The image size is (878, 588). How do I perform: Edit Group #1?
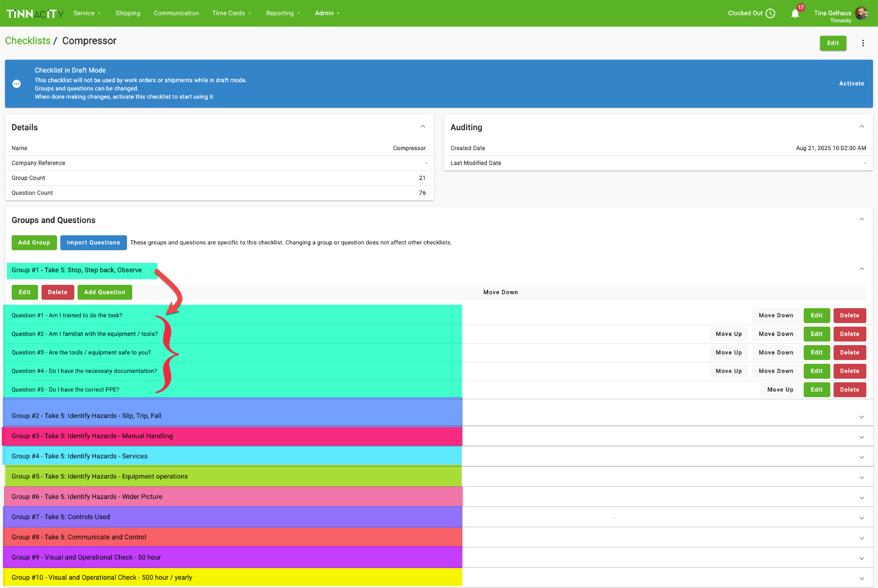tap(25, 292)
